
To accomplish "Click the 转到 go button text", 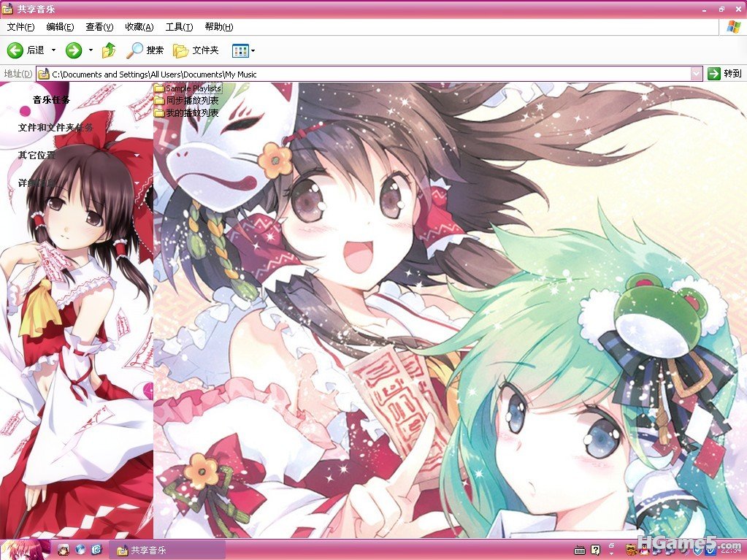I will [x=732, y=73].
